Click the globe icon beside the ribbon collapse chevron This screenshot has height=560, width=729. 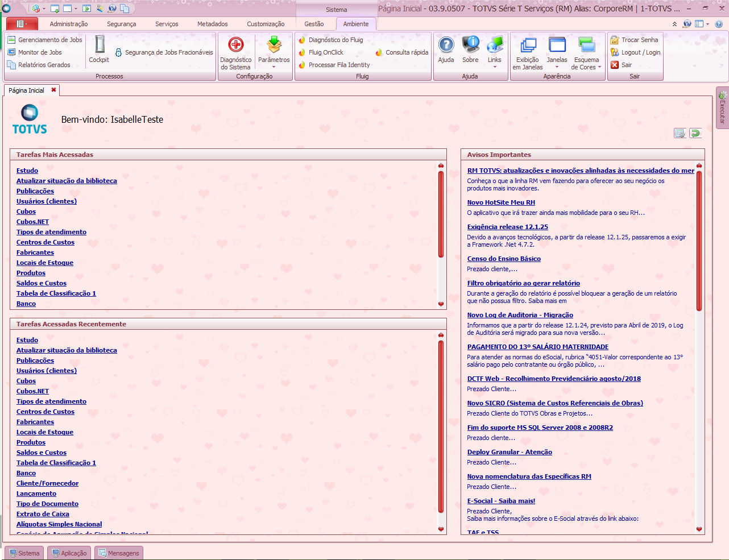(x=687, y=24)
